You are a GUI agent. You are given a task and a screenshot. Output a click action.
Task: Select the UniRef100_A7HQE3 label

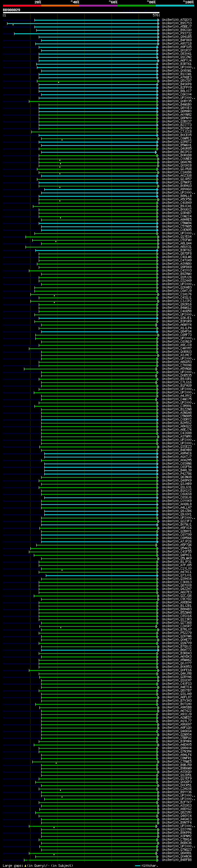tap(176, 78)
